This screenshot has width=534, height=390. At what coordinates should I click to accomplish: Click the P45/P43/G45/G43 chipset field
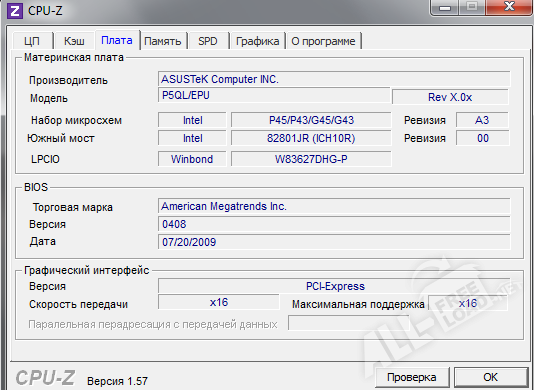[311, 120]
